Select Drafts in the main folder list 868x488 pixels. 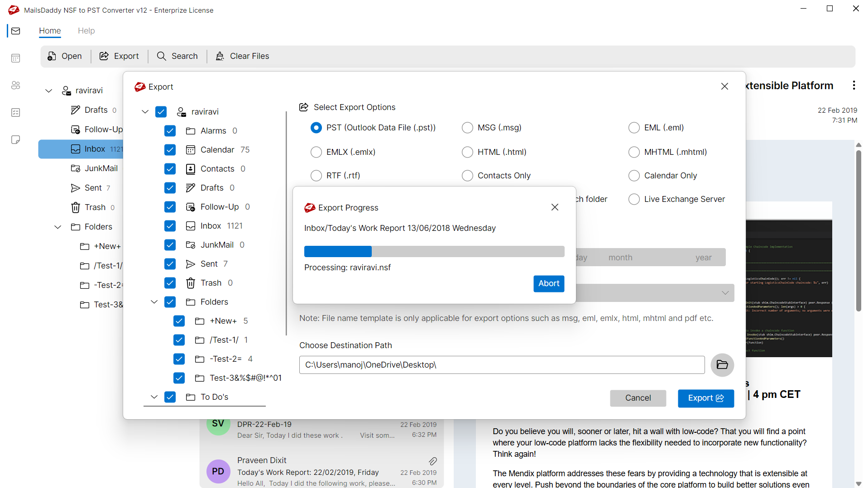click(x=94, y=110)
